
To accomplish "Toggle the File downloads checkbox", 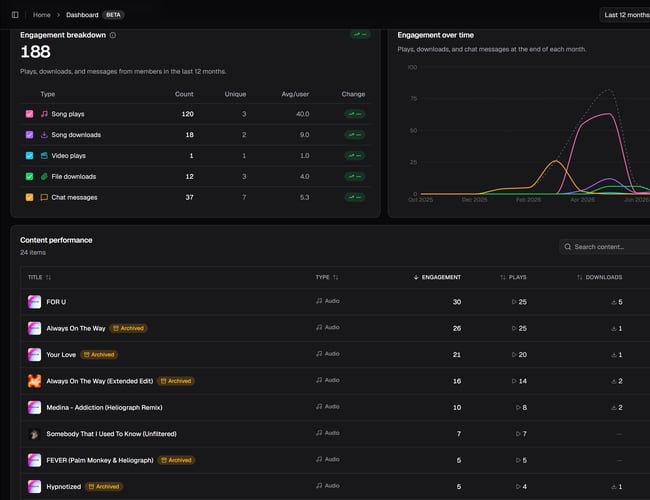I will [x=29, y=177].
